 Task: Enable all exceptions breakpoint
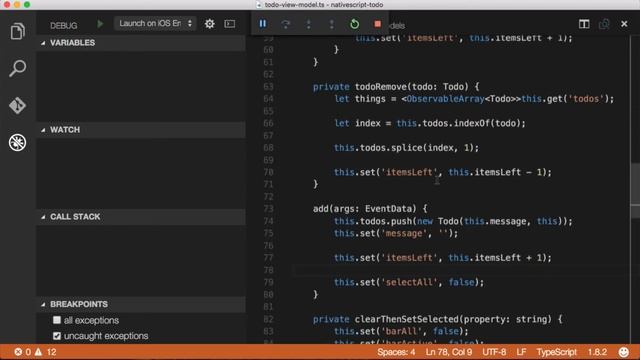click(x=57, y=320)
